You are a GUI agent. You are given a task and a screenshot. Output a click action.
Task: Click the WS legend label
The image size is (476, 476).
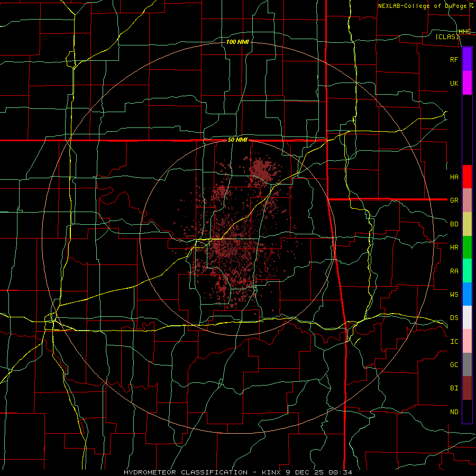(454, 294)
